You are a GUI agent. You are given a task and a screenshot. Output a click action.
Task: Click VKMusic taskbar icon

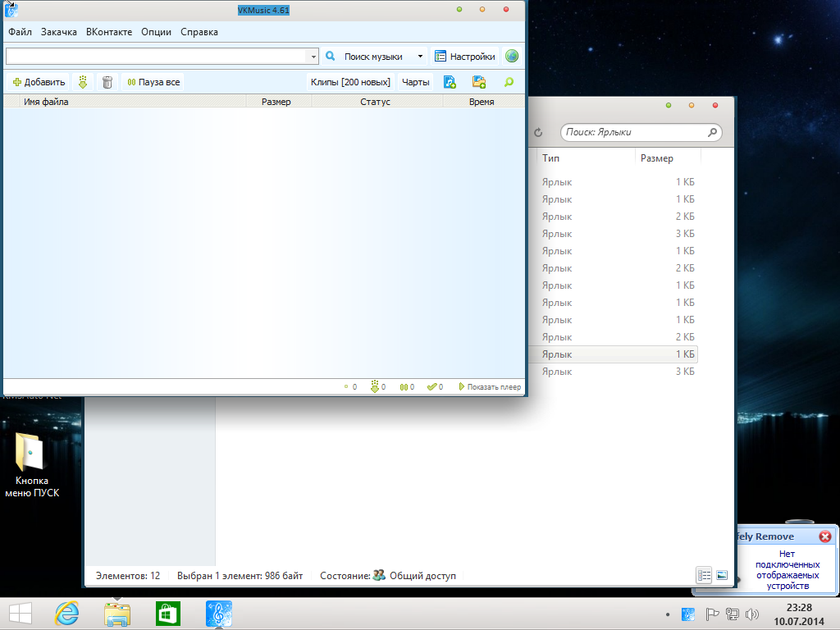click(218, 614)
